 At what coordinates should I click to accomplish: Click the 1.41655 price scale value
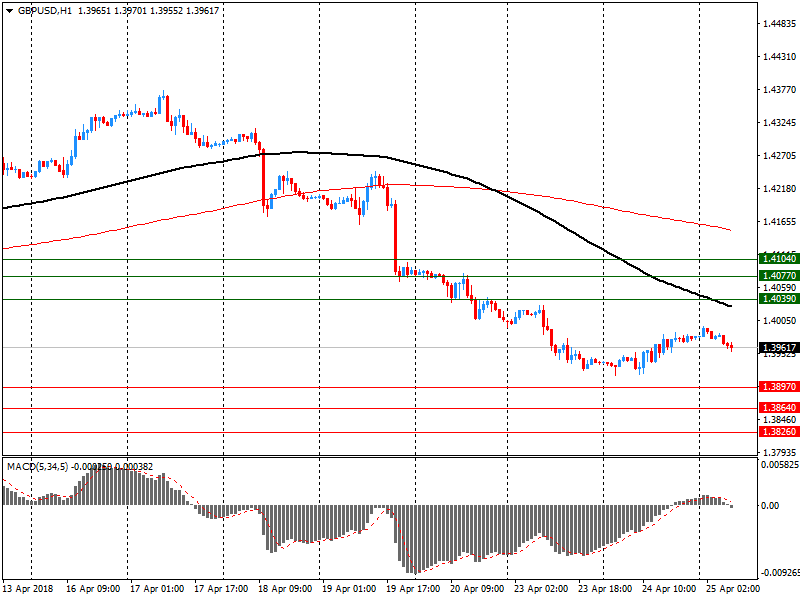pyautogui.click(x=779, y=222)
